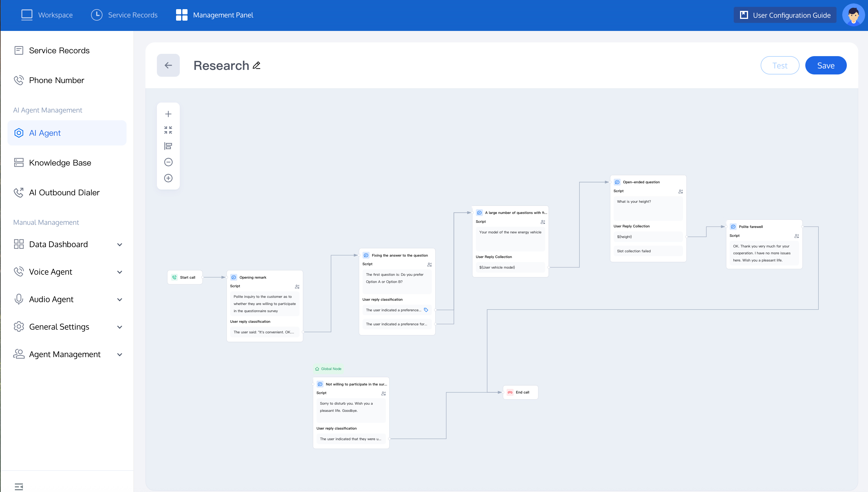The height and width of the screenshot is (492, 868).
Task: Click the fit-to-screen collapse arrows icon
Action: [x=168, y=130]
